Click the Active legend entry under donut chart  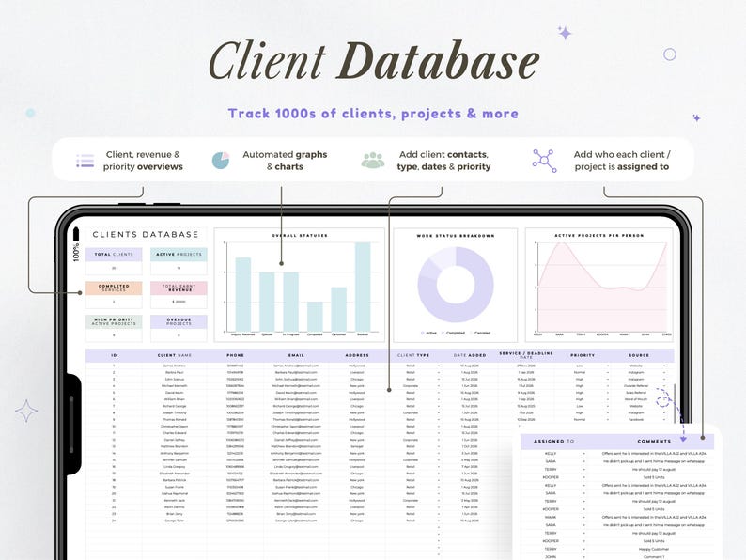pos(428,333)
